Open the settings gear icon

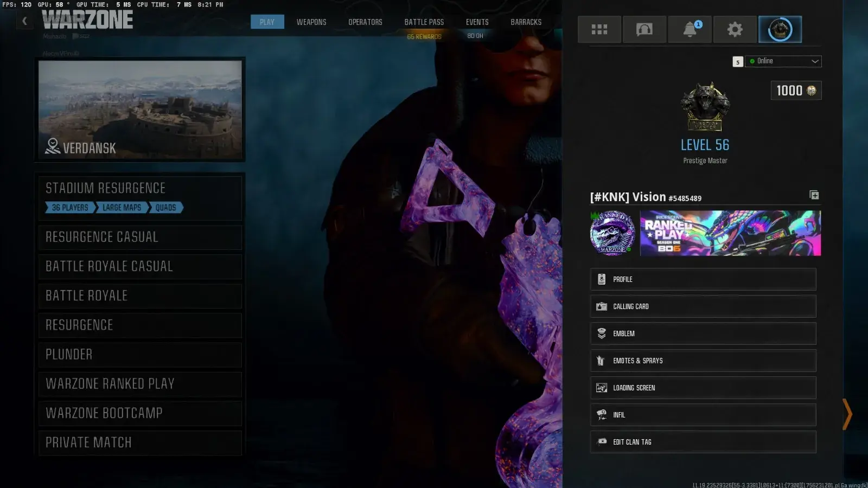[735, 29]
